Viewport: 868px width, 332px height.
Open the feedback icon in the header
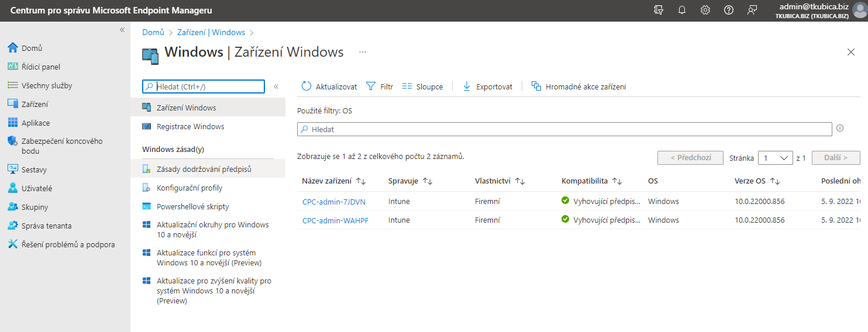[752, 10]
